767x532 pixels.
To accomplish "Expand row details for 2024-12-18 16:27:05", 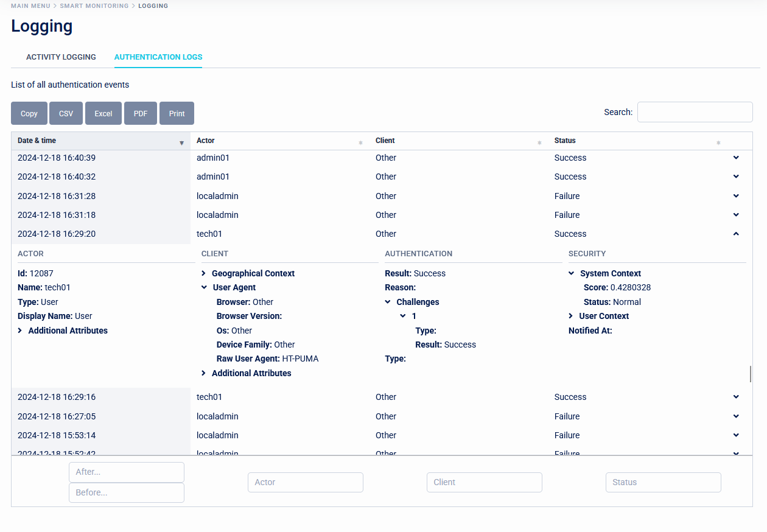I will click(x=736, y=416).
